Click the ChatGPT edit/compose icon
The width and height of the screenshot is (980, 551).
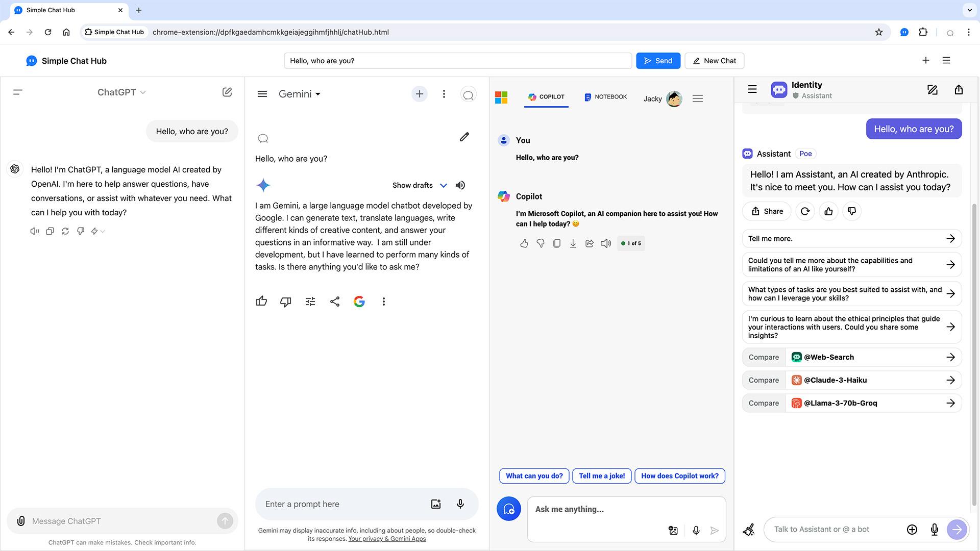click(226, 92)
